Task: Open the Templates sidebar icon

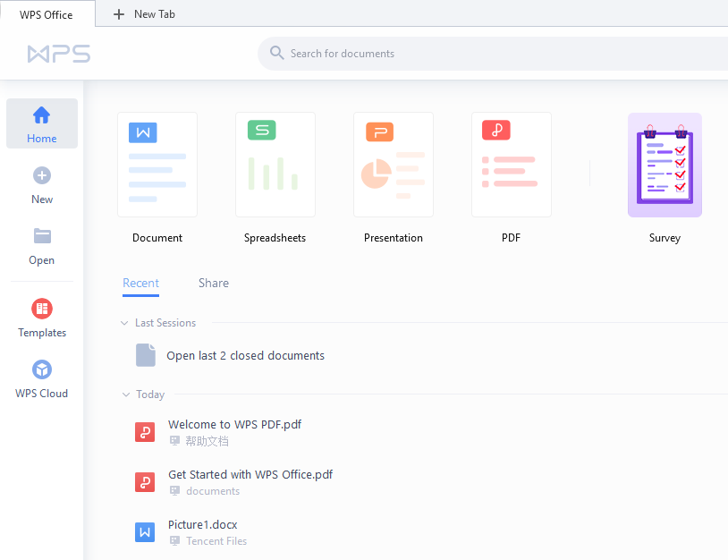Action: point(42,309)
